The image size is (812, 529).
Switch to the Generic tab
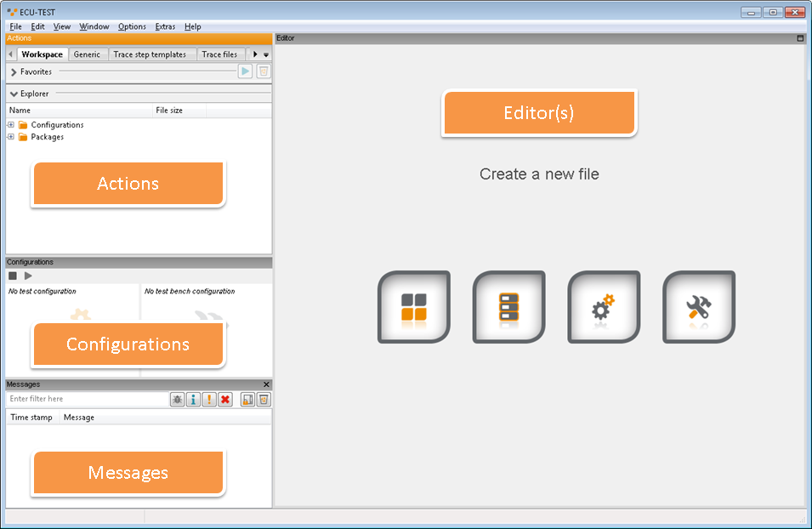[x=87, y=54]
